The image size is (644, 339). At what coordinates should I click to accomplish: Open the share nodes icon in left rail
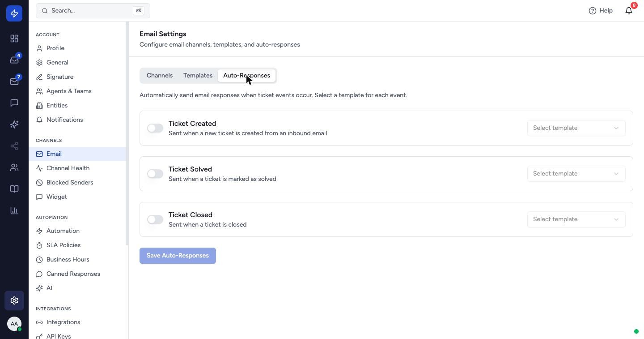pyautogui.click(x=14, y=146)
